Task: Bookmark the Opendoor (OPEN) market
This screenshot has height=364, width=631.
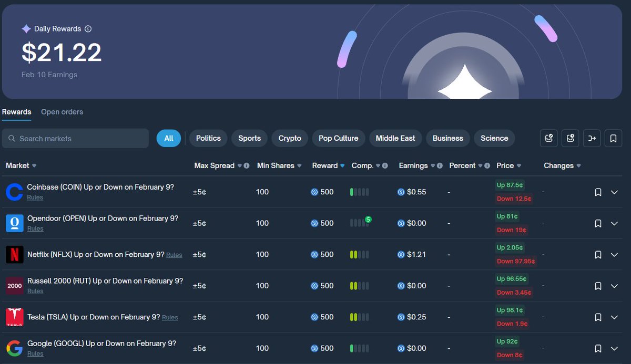Action: click(598, 223)
